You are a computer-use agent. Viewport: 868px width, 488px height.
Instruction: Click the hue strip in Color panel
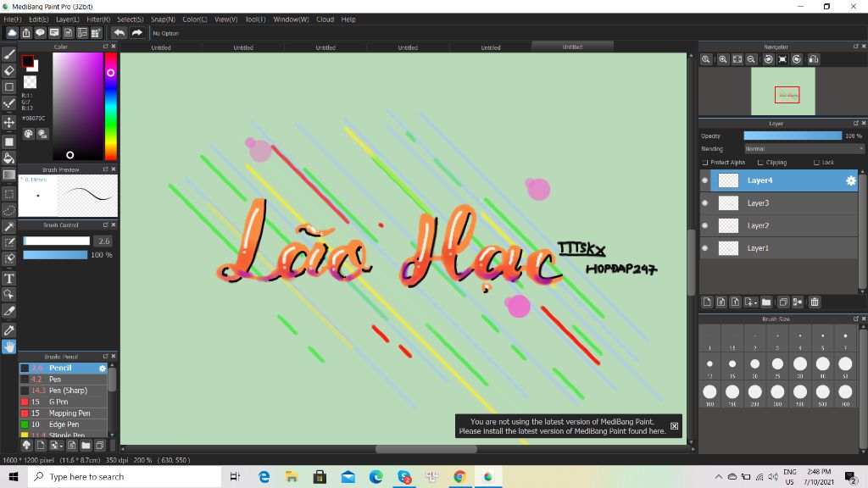tap(111, 106)
